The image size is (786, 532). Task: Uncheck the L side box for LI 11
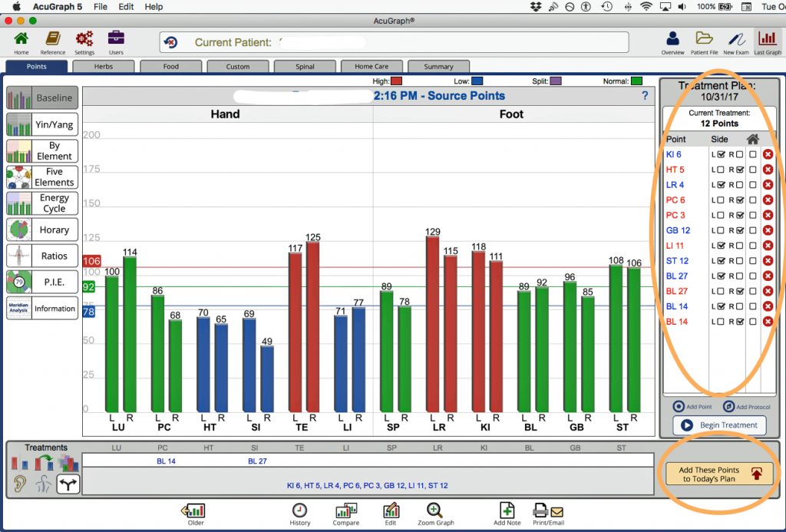click(x=721, y=246)
